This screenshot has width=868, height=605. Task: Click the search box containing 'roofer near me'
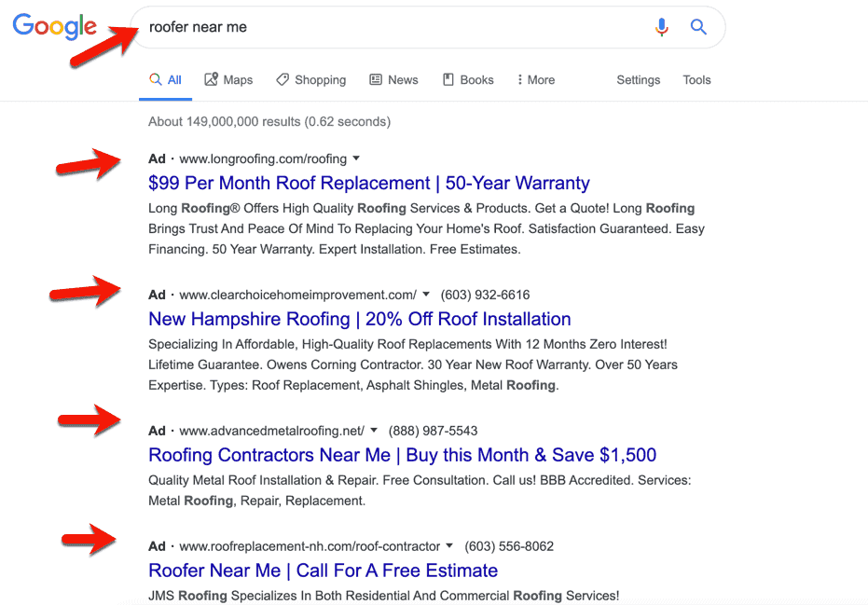[x=427, y=27]
